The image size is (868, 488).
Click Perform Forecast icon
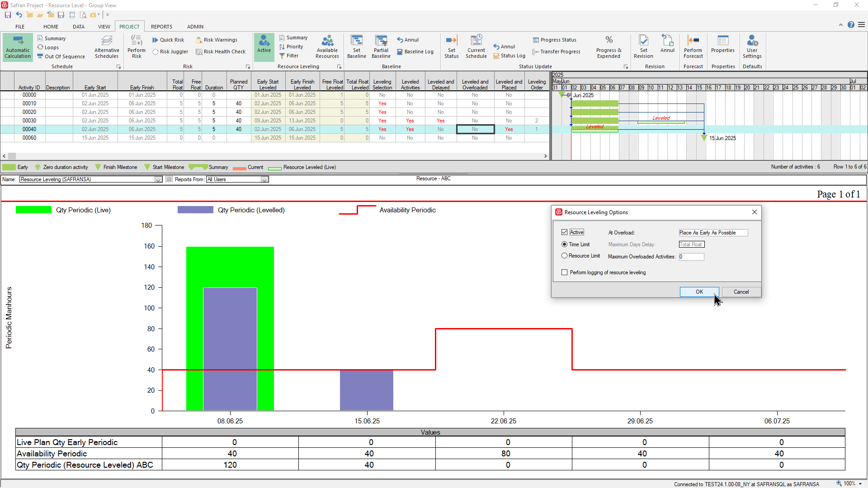[x=693, y=47]
